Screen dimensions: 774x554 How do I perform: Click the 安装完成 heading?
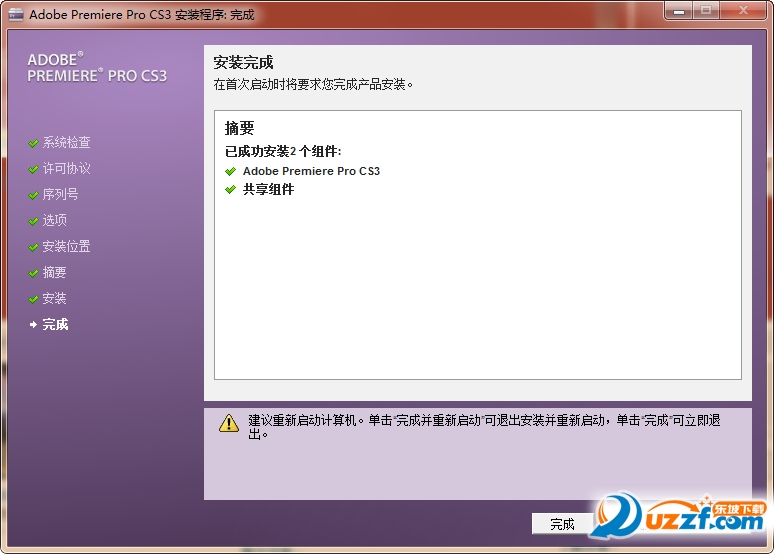[x=243, y=63]
